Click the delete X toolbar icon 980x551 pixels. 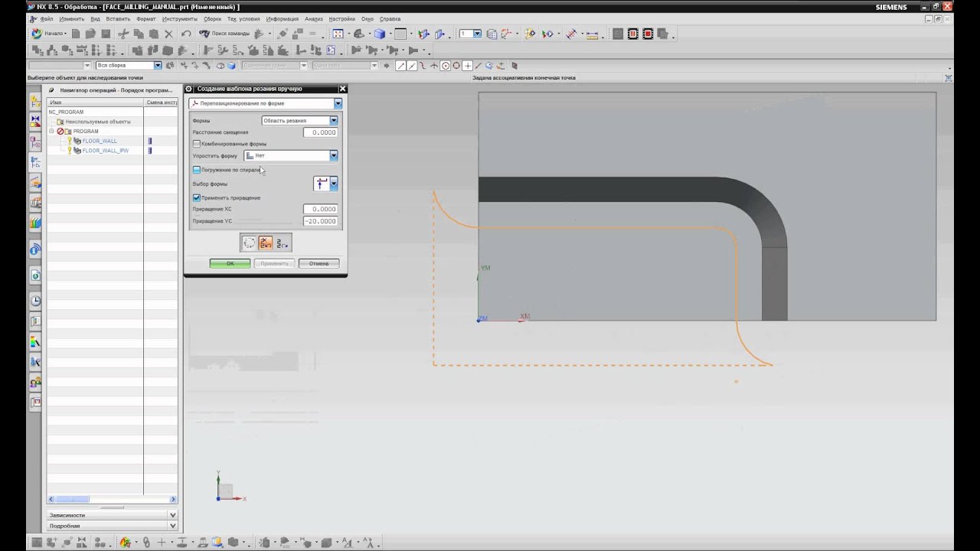point(169,34)
